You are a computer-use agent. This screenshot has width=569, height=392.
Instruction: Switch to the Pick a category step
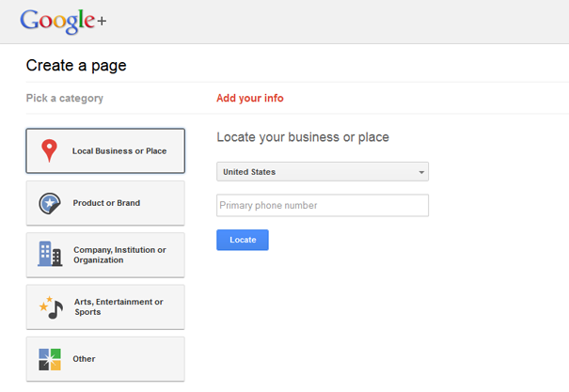65,98
